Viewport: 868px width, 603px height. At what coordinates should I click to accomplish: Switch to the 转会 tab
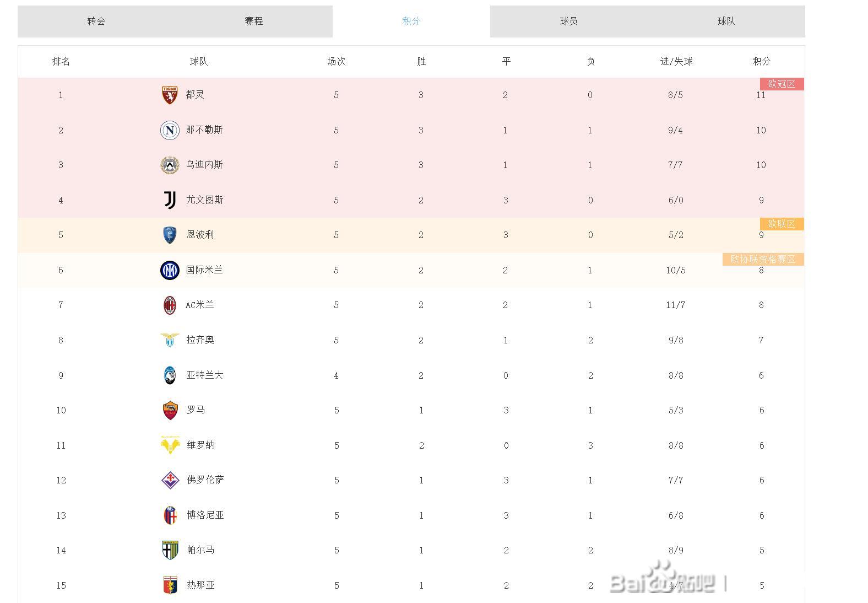click(x=96, y=21)
